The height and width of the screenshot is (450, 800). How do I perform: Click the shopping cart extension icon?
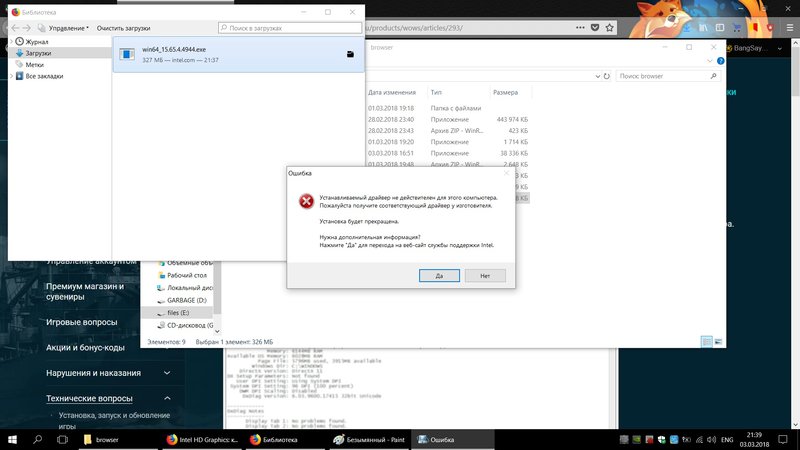point(737,28)
